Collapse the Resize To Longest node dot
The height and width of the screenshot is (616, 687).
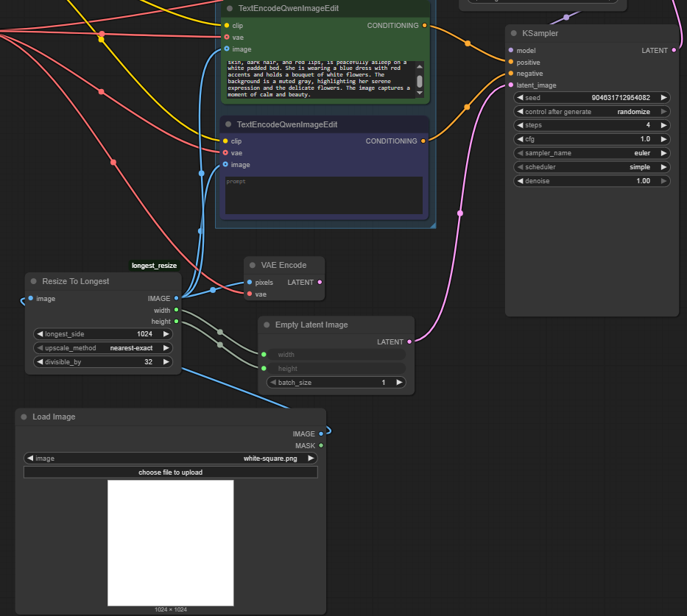point(33,282)
